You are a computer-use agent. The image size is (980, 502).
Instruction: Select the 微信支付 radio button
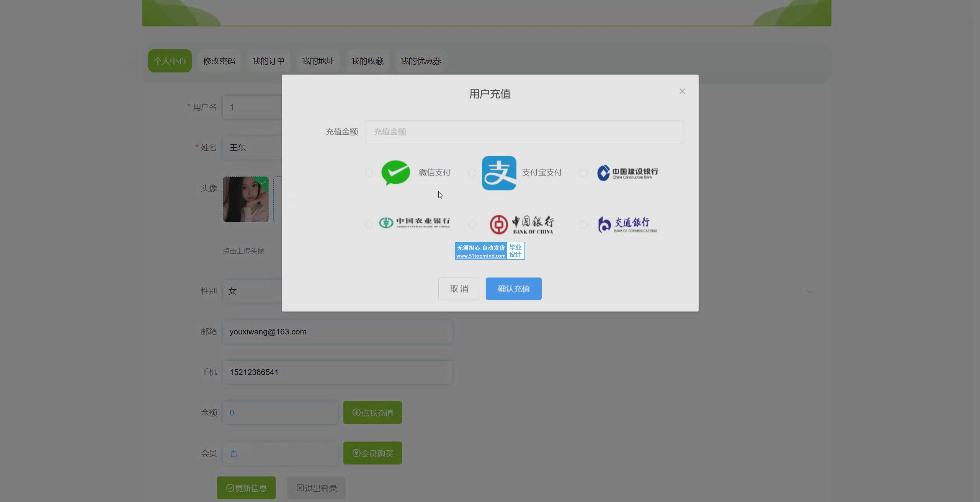click(369, 173)
